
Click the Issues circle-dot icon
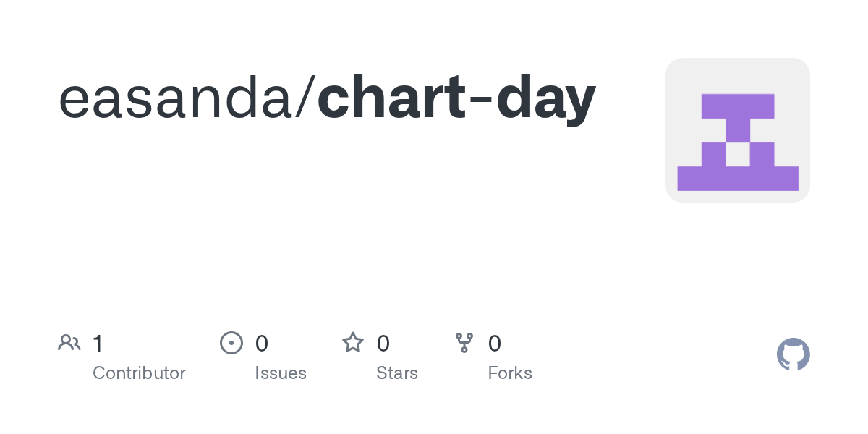231,343
